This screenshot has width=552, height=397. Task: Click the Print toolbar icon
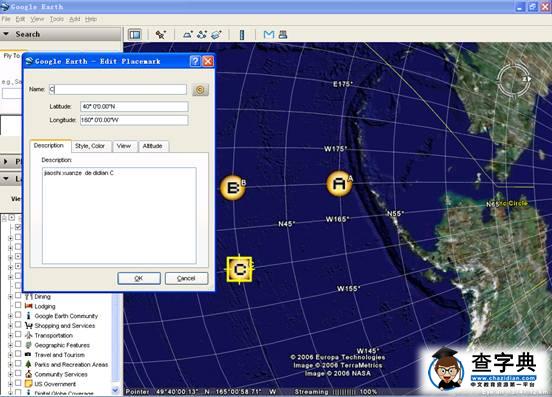tap(283, 34)
